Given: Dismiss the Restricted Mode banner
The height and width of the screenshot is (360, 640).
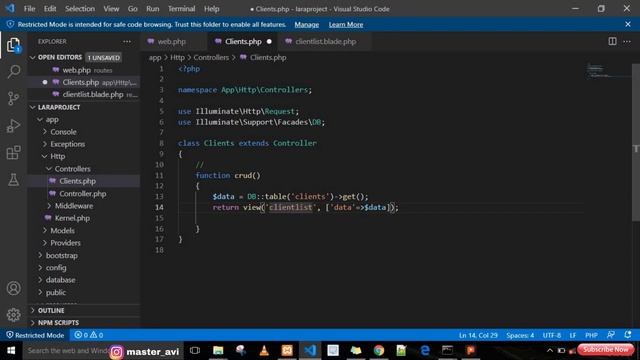Looking at the screenshot, I should pyautogui.click(x=628, y=24).
